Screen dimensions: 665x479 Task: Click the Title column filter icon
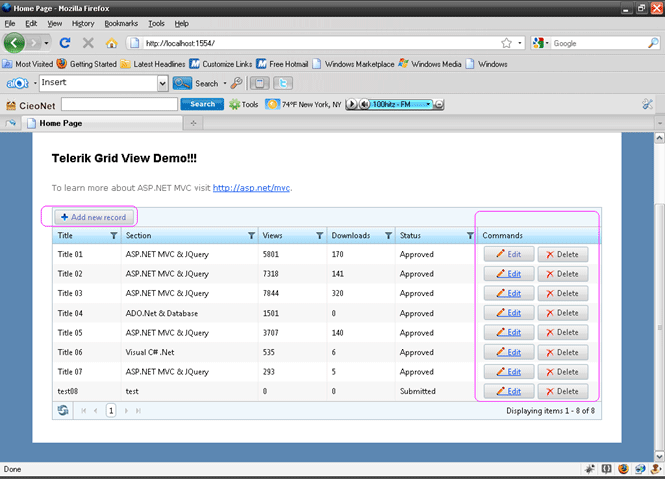(112, 236)
